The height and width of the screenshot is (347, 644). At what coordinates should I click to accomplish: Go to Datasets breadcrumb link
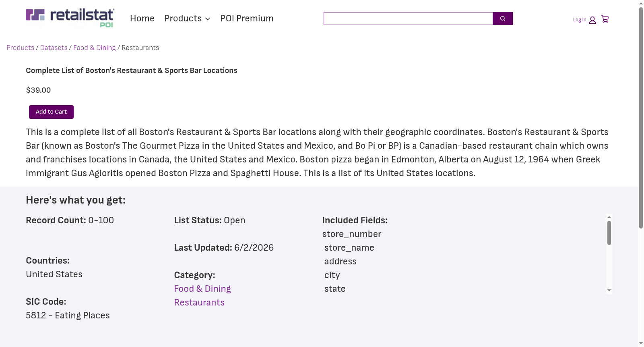tap(54, 48)
